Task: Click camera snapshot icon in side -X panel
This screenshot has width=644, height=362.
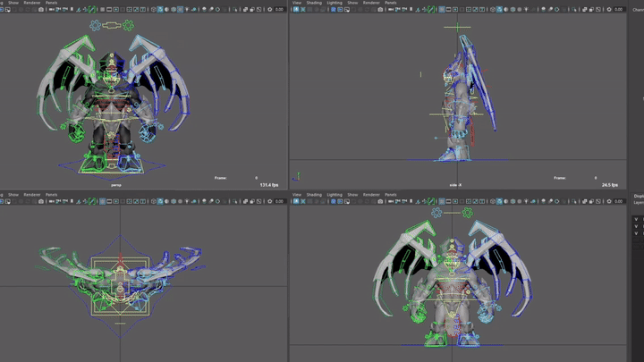Action: click(x=380, y=9)
